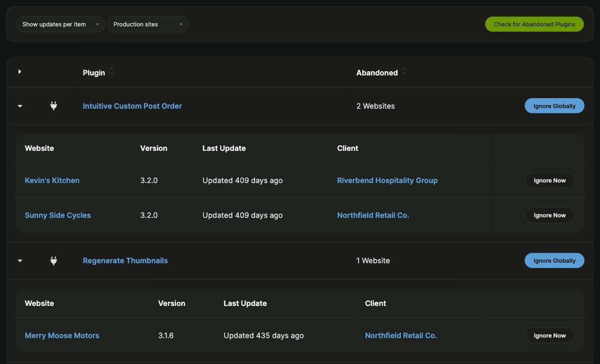This screenshot has height=364, width=600.
Task: Click Version header in Intuitive Custom Post Order table
Action: click(154, 148)
